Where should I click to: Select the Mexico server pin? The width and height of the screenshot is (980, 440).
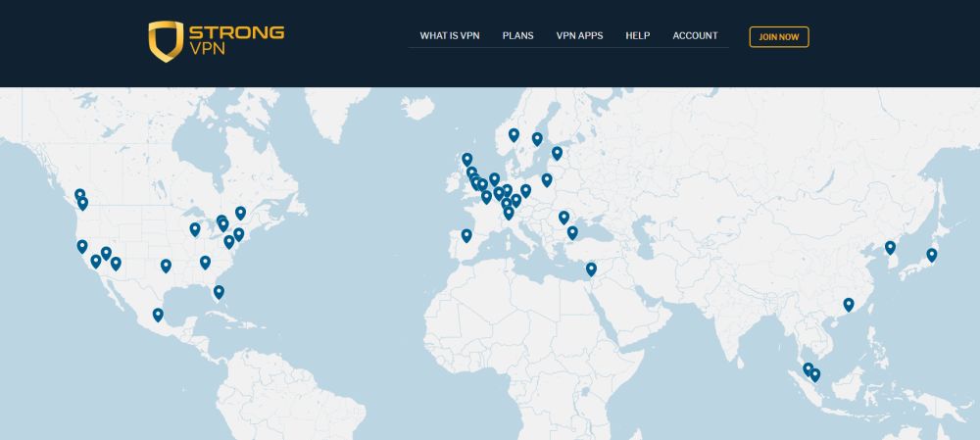(x=158, y=315)
